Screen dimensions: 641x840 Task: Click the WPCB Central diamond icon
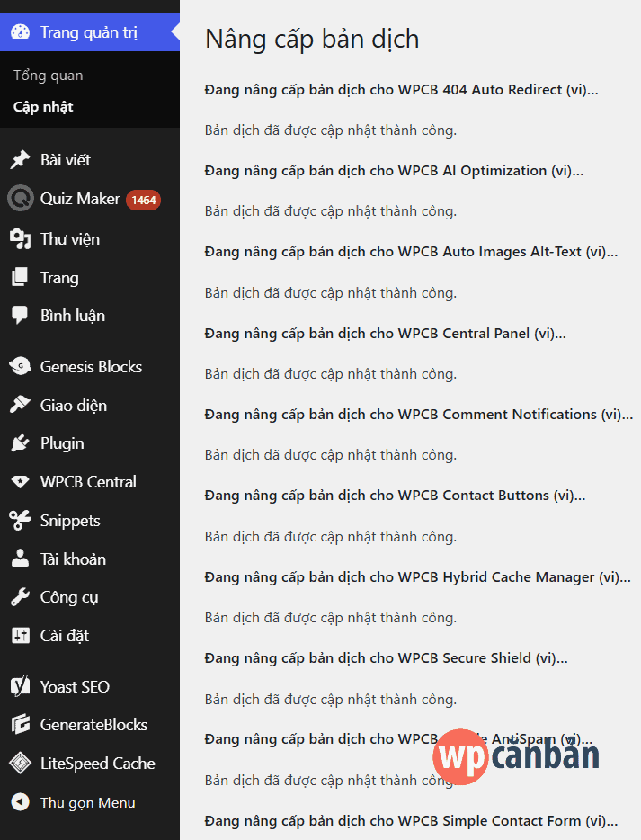point(21,481)
